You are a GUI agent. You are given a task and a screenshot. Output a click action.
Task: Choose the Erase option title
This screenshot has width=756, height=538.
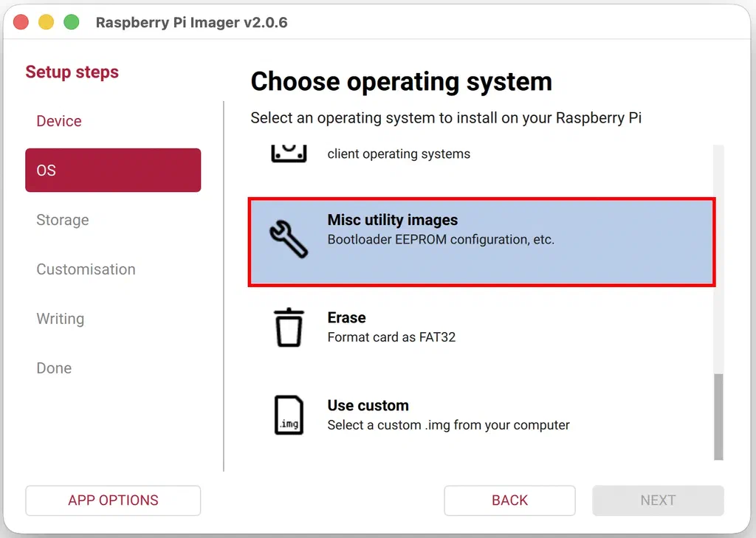click(x=347, y=317)
